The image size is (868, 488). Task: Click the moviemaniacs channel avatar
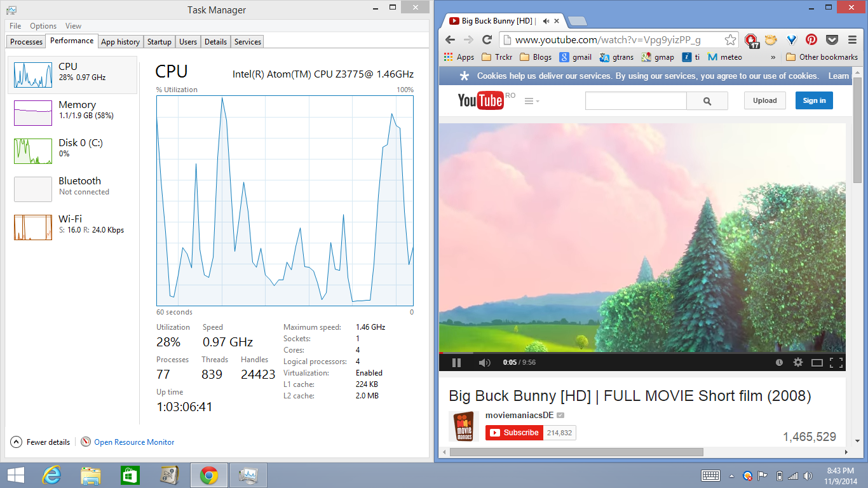tap(464, 426)
